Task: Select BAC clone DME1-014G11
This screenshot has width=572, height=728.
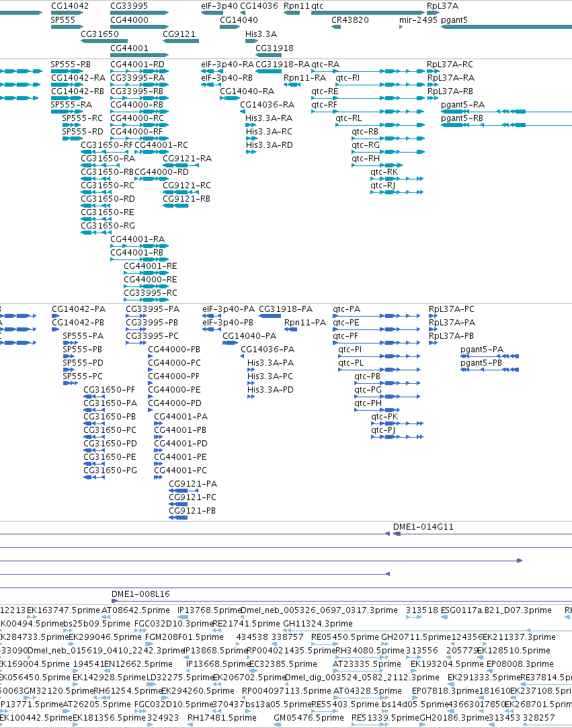Action: pos(483,534)
